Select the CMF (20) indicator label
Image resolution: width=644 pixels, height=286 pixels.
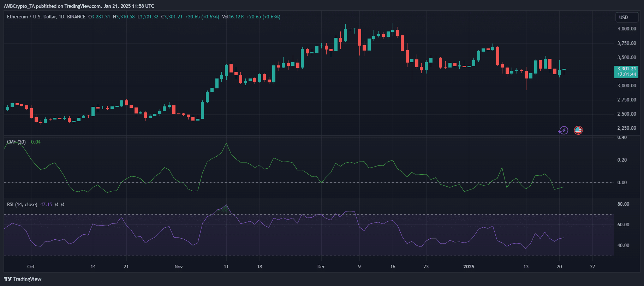(16, 142)
